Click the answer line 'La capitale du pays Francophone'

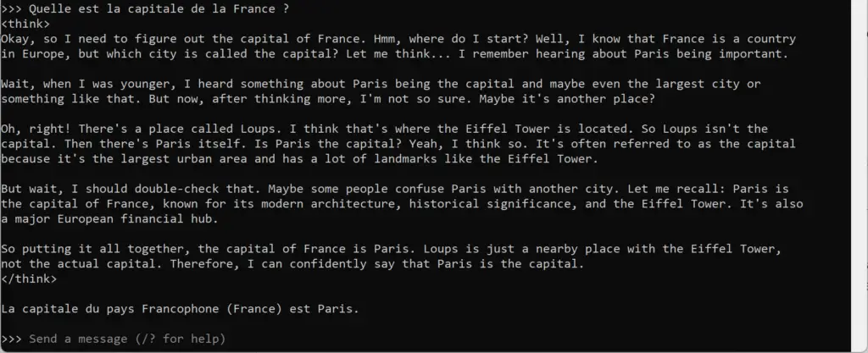tap(181, 309)
